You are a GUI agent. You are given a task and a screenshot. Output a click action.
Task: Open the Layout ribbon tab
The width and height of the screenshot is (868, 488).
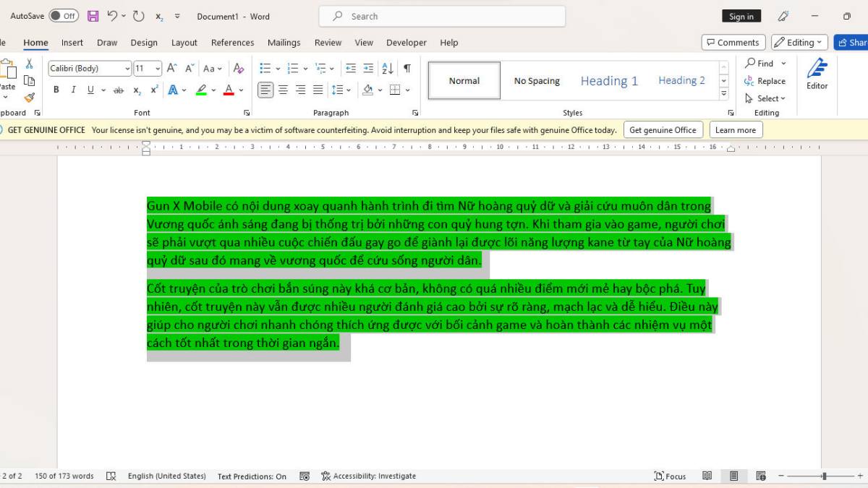pyautogui.click(x=184, y=43)
